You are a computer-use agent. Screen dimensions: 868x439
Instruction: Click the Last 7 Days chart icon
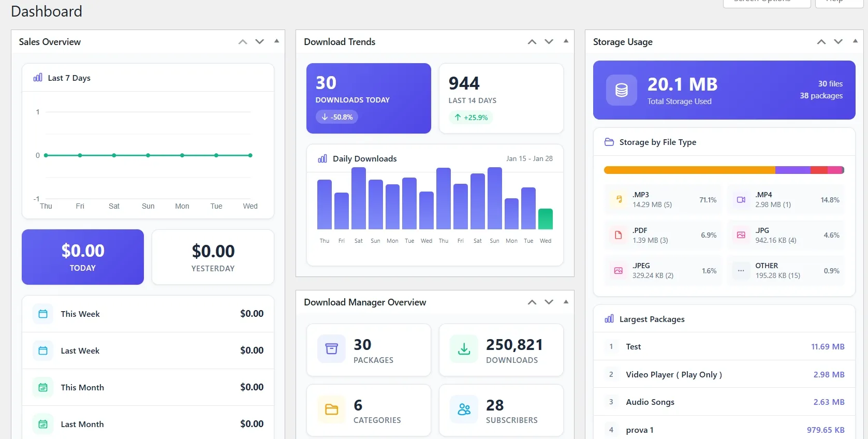pyautogui.click(x=38, y=78)
